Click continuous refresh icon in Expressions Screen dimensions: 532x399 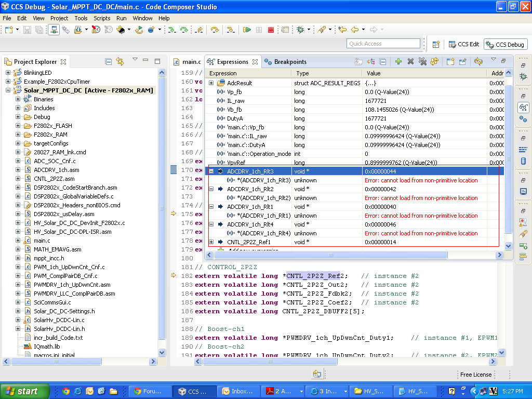pos(478,61)
